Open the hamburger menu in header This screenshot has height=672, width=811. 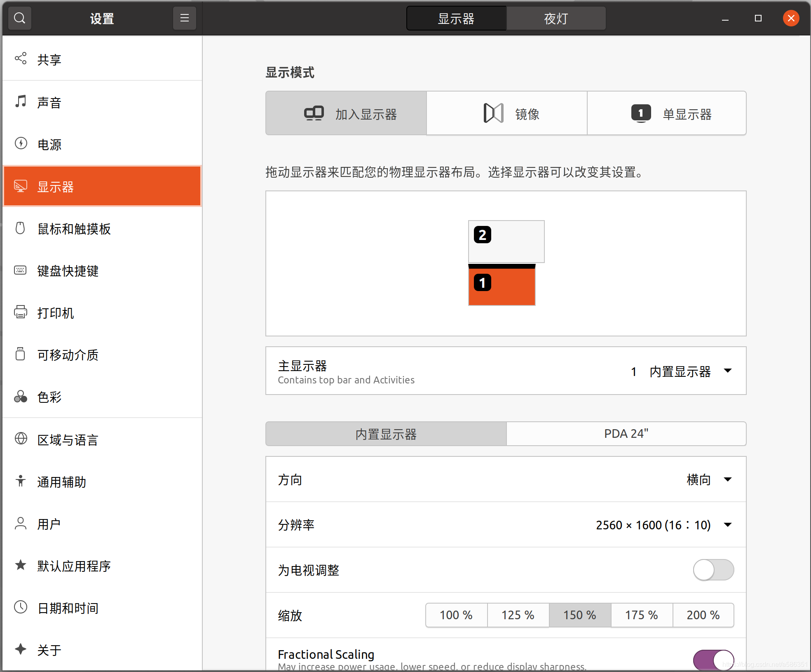(x=184, y=18)
